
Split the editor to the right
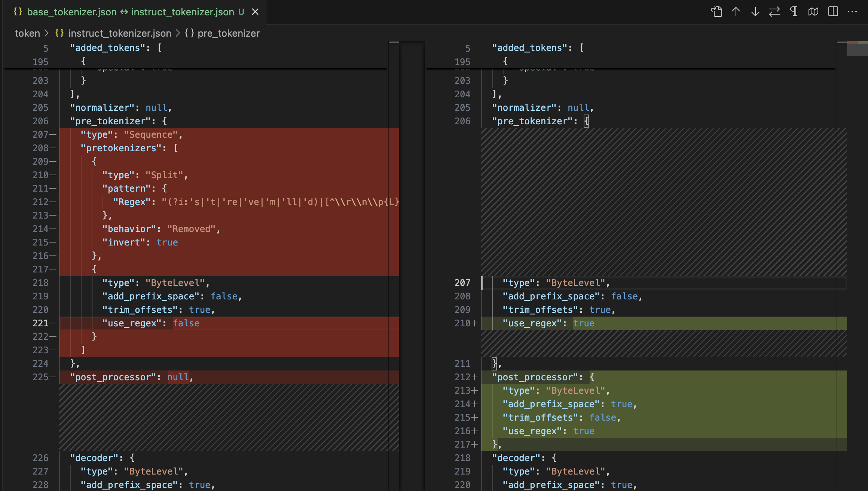[833, 12]
